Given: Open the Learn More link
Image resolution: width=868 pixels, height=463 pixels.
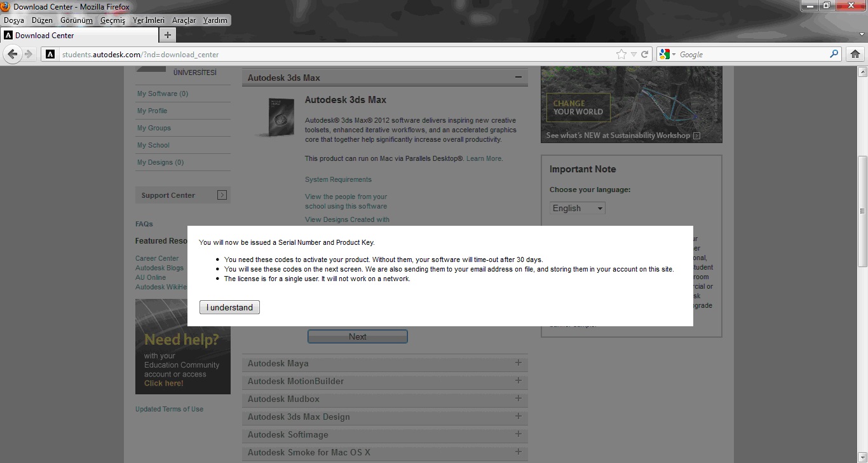Looking at the screenshot, I should point(484,158).
